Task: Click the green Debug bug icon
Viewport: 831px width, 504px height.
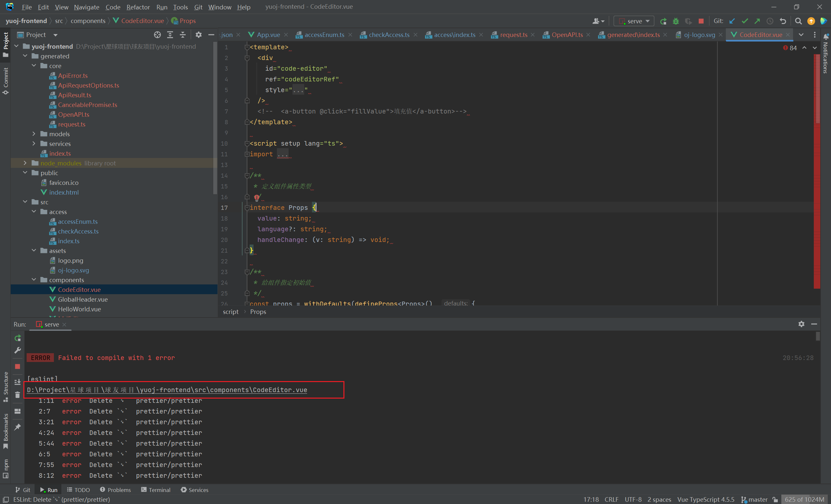Action: (x=676, y=21)
